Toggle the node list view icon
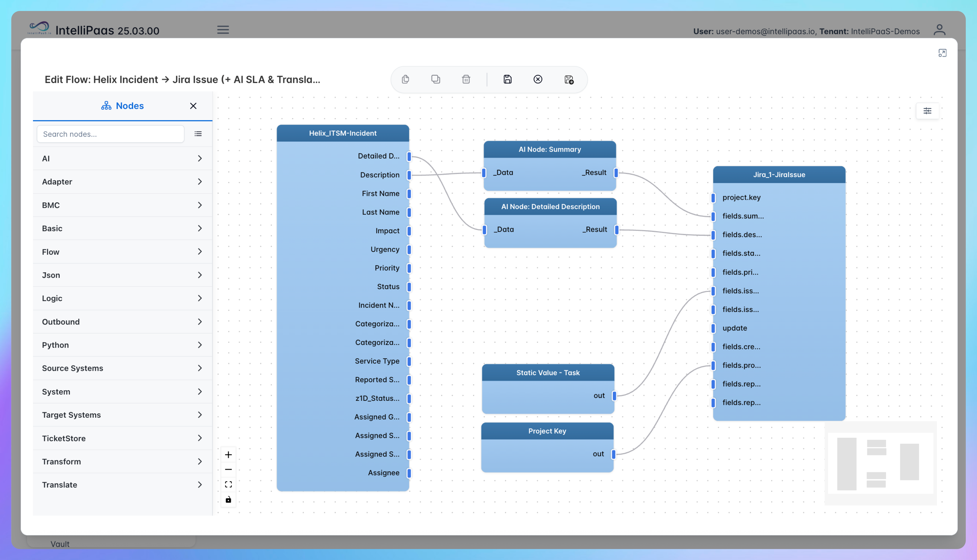The height and width of the screenshot is (560, 977). tap(198, 134)
